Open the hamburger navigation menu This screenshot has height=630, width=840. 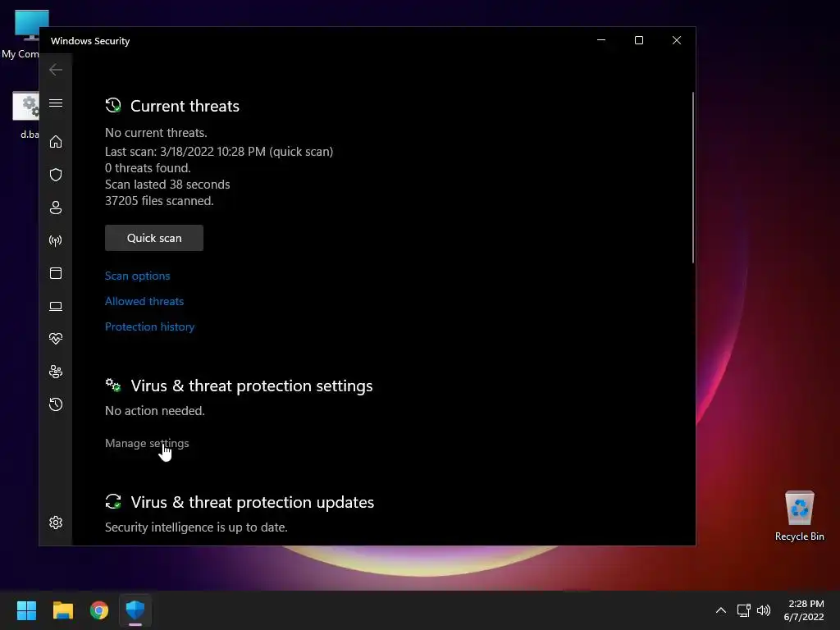[56, 103]
